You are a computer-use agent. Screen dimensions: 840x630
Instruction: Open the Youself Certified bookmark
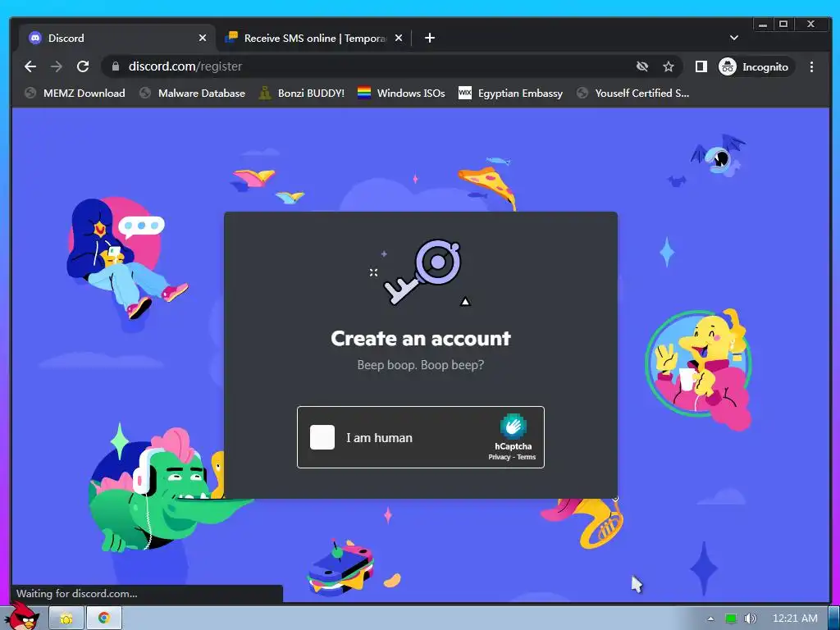pos(632,94)
